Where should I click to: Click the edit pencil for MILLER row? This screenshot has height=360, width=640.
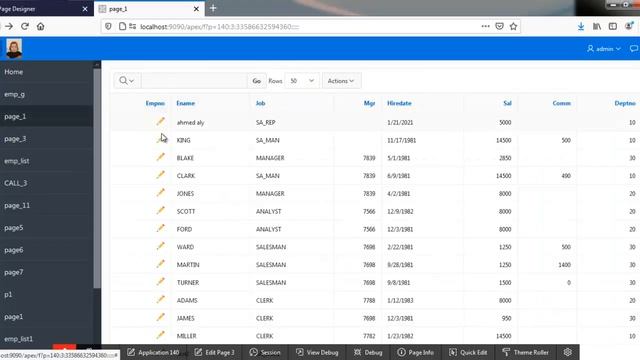[x=160, y=335]
